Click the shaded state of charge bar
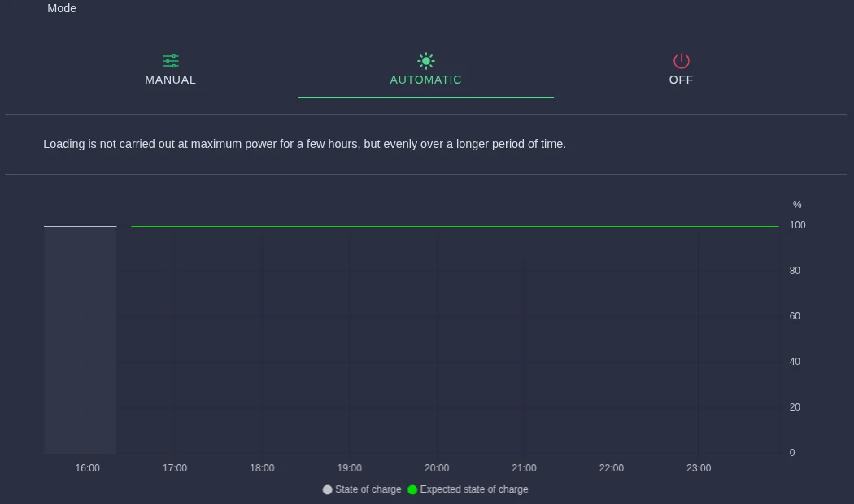The width and height of the screenshot is (854, 504). coord(80,340)
